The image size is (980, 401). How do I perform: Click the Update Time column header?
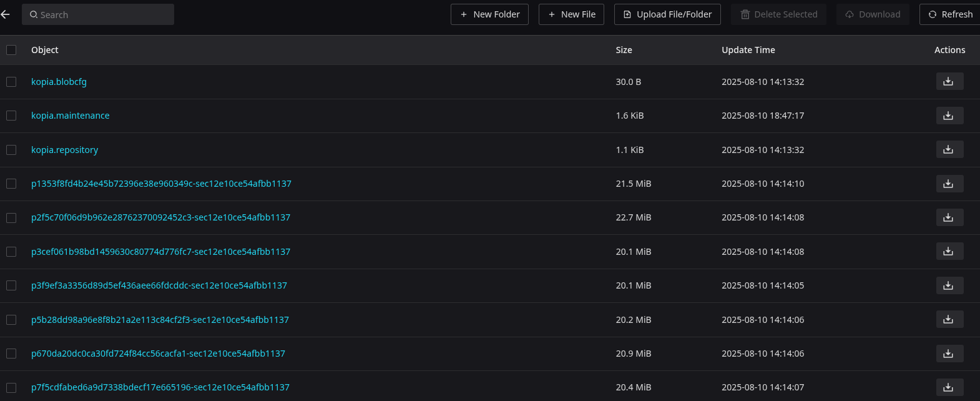pyautogui.click(x=748, y=50)
